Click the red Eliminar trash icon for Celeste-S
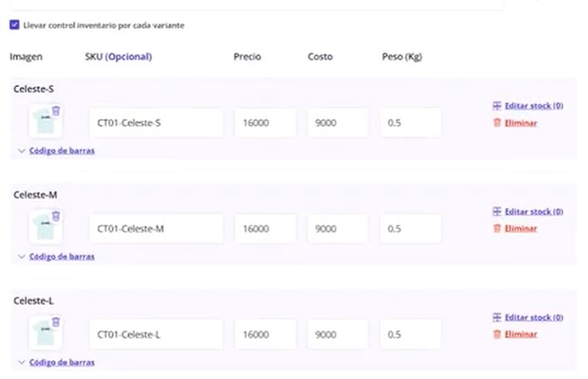The image size is (588, 379). (x=497, y=123)
